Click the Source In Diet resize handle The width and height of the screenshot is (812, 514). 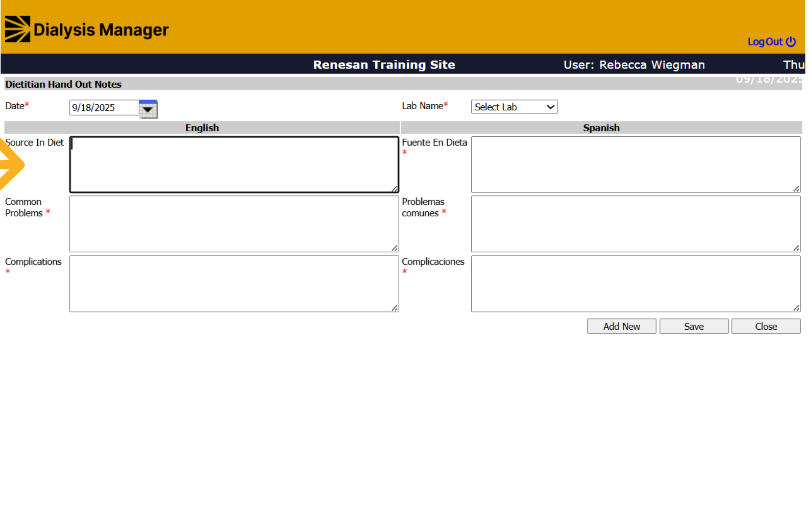(x=395, y=189)
